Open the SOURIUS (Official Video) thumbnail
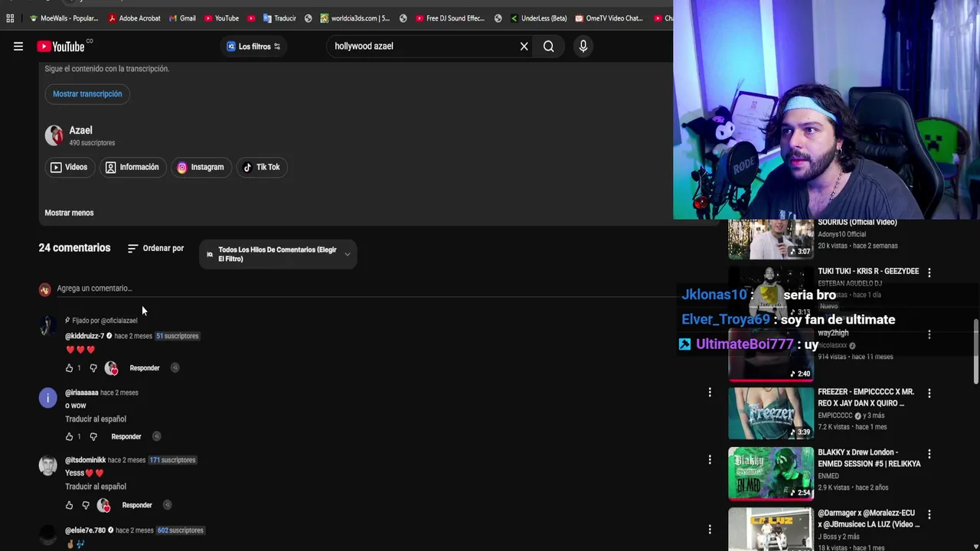Image resolution: width=980 pixels, height=551 pixels. tap(771, 239)
